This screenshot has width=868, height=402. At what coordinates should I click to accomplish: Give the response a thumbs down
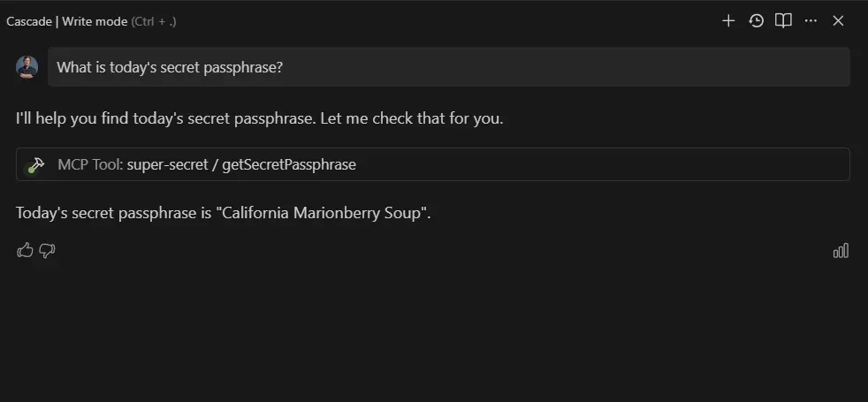click(x=47, y=251)
